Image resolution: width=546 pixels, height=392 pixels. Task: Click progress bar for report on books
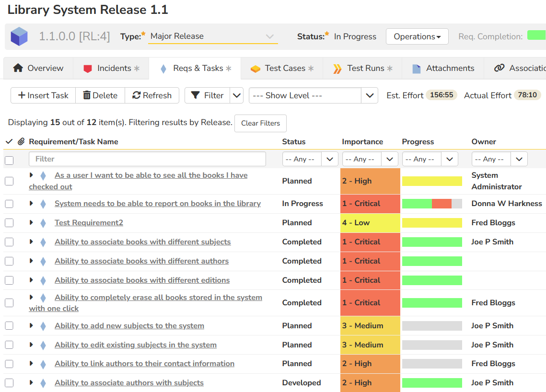click(x=431, y=204)
